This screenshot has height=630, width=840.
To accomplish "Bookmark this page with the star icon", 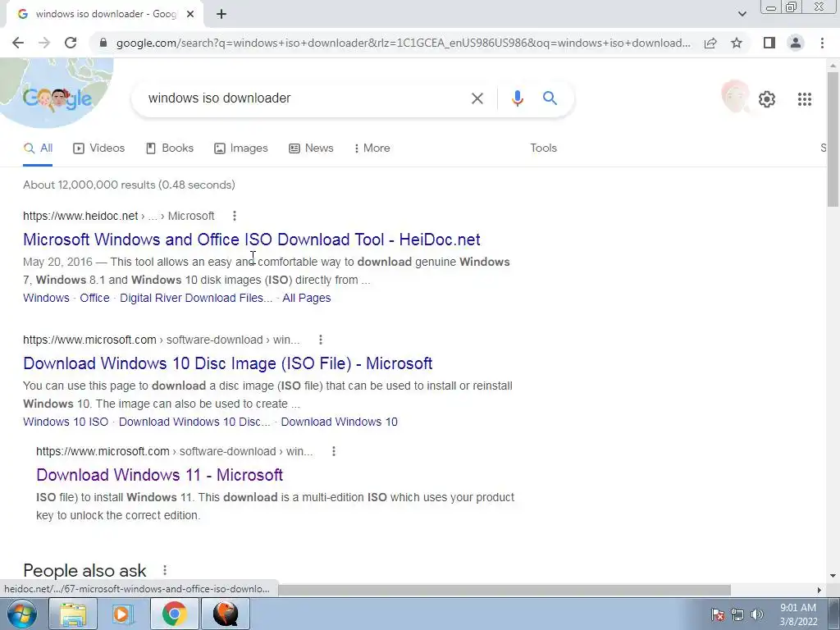I will coord(737,43).
